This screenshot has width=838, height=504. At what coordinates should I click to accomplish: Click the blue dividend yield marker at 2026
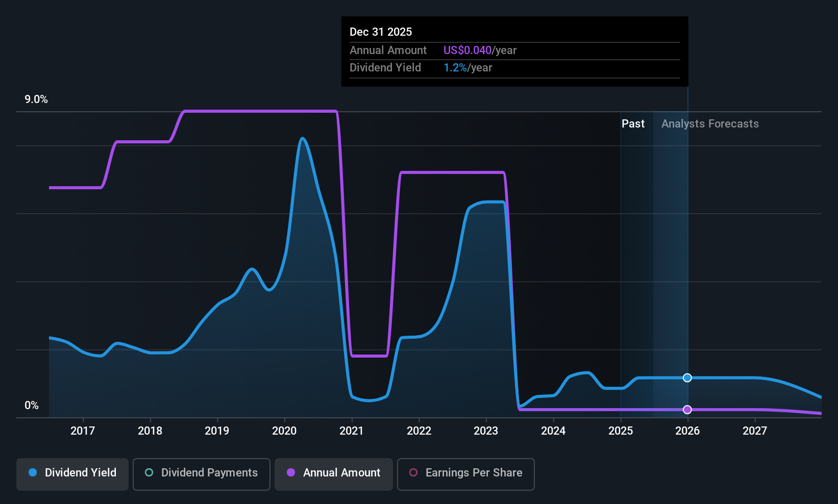pyautogui.click(x=687, y=377)
